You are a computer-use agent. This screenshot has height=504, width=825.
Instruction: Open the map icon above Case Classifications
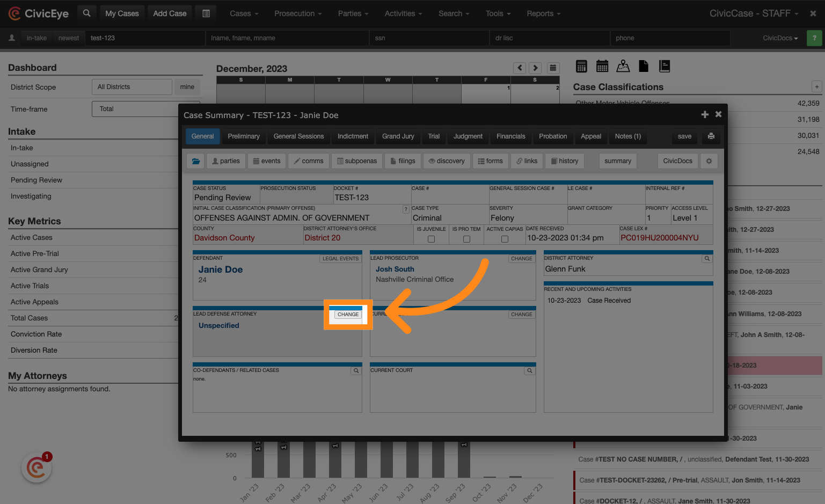point(623,66)
